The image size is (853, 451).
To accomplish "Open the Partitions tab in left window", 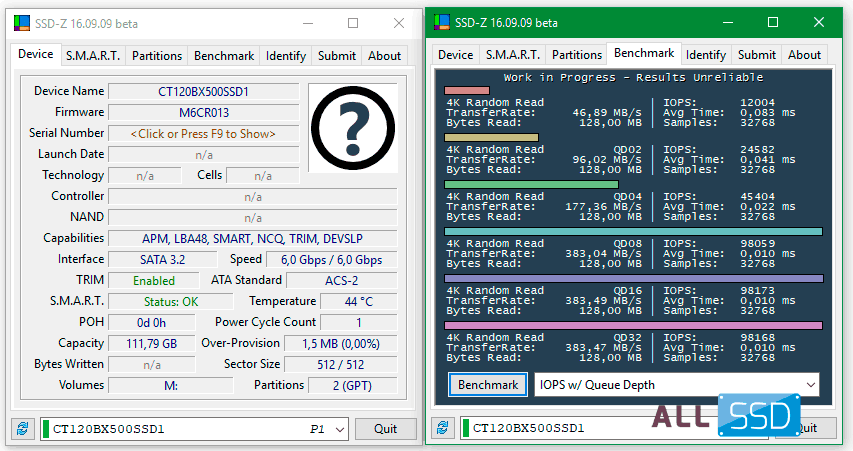I will (157, 56).
